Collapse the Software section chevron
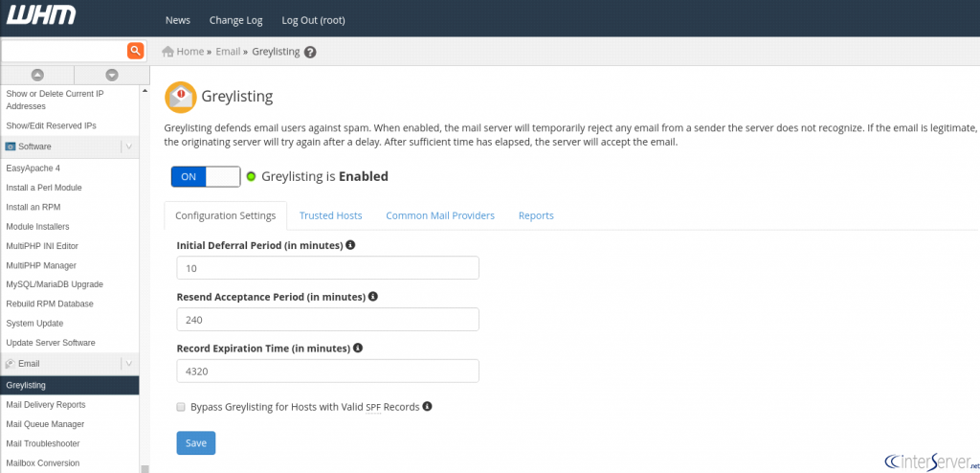Screen dimensions: 980x473 click(x=129, y=146)
